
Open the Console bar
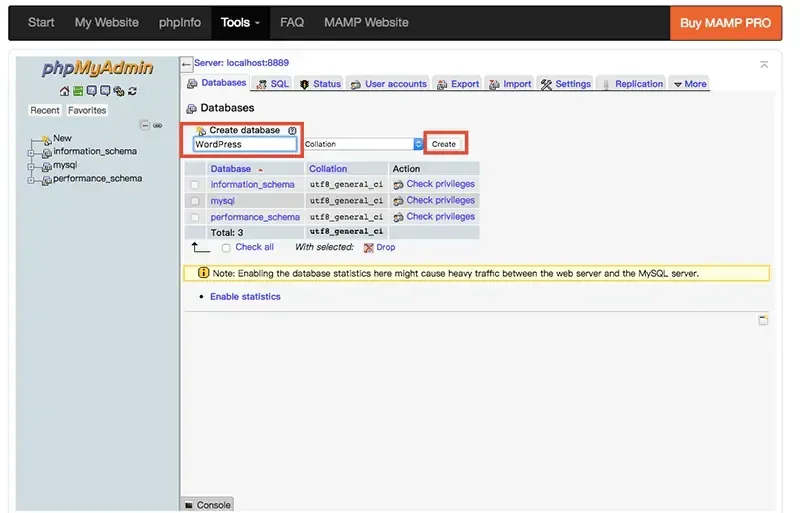tap(207, 504)
